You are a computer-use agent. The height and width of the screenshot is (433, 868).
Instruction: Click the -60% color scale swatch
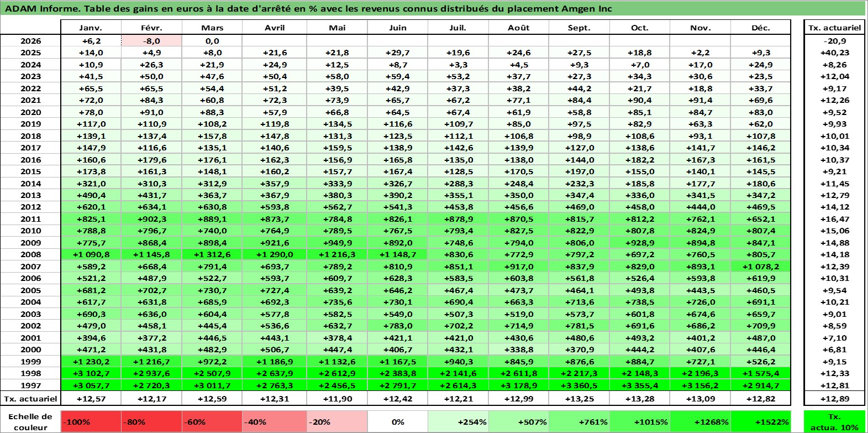pyautogui.click(x=212, y=421)
